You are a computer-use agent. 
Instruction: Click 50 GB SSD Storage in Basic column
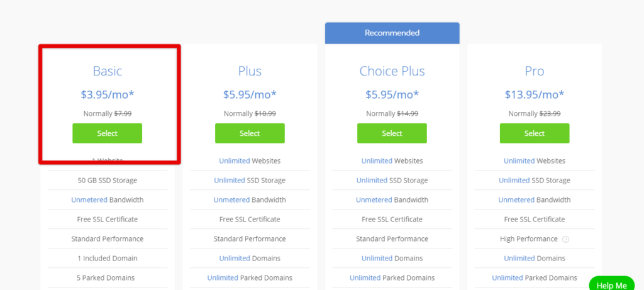tap(107, 181)
